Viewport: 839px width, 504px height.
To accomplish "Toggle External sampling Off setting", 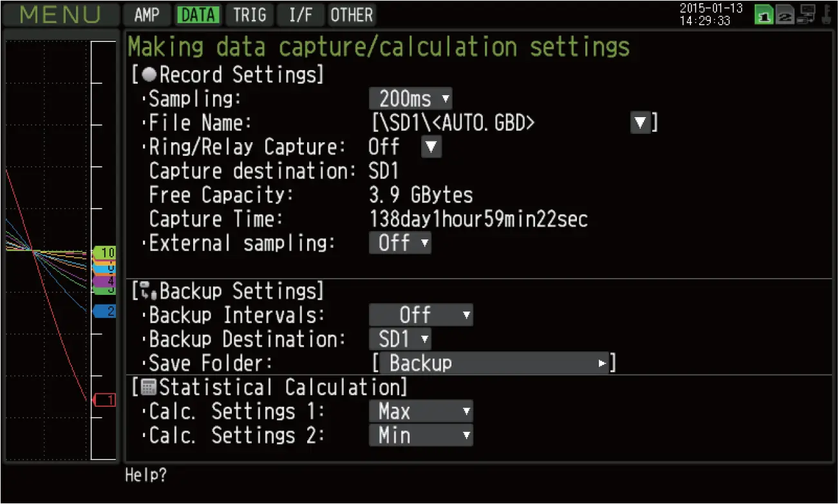I will coord(400,243).
